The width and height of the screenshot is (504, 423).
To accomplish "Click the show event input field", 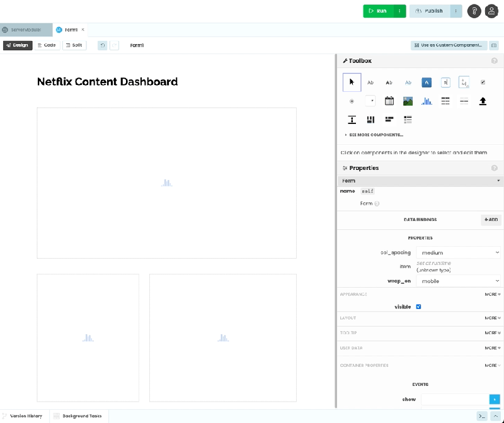I will [x=457, y=399].
